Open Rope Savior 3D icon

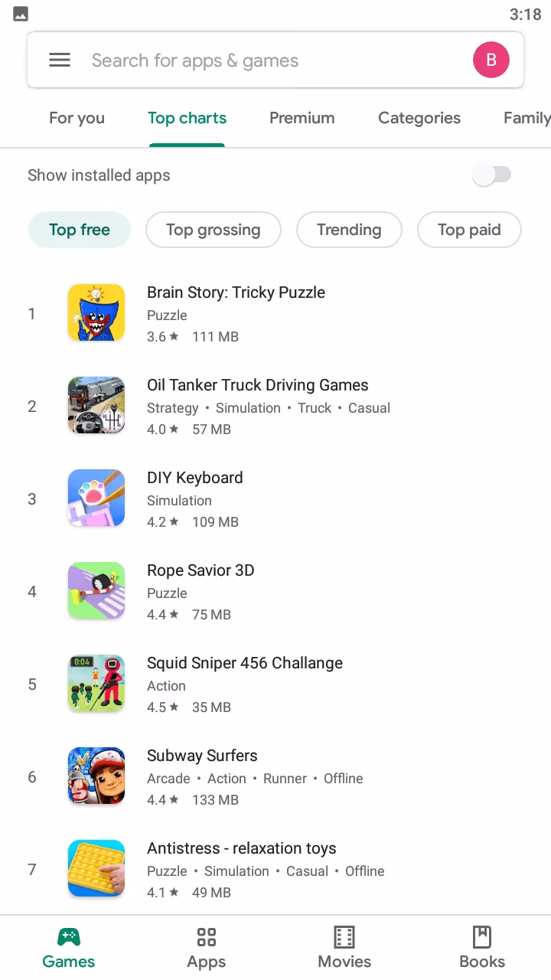tap(96, 591)
